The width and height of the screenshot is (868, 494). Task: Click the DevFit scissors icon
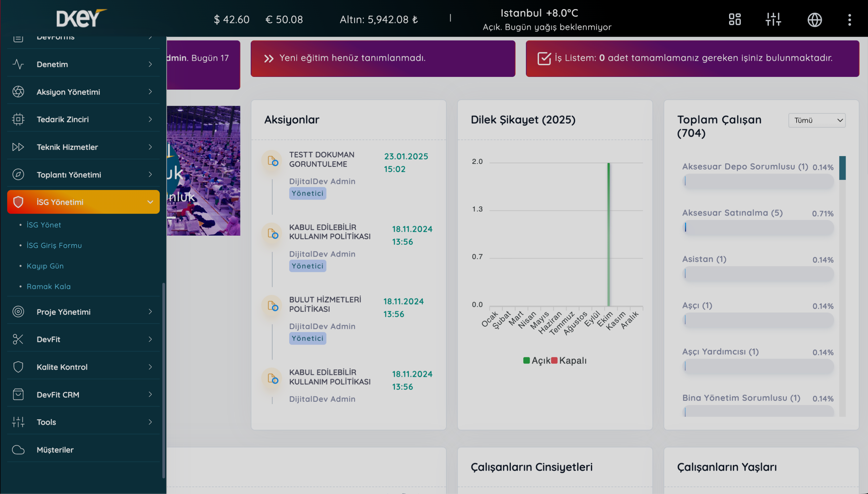coord(18,339)
